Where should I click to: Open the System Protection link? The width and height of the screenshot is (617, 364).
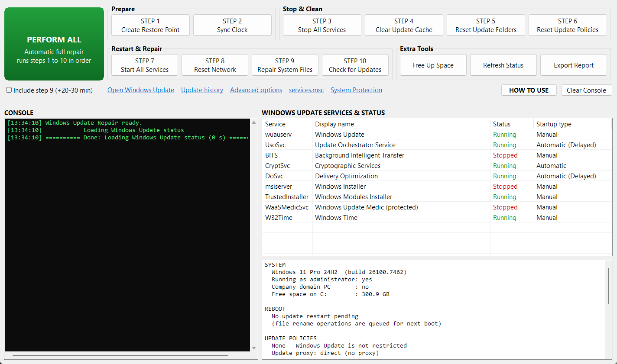click(356, 90)
